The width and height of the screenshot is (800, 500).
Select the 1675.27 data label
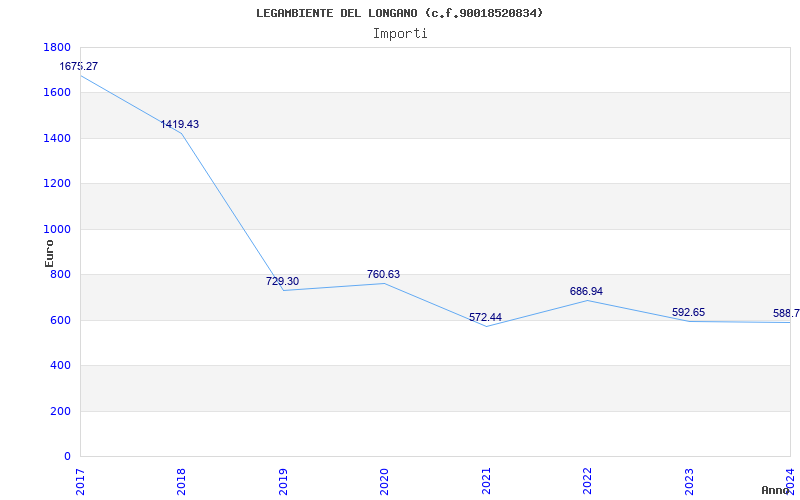coord(79,66)
